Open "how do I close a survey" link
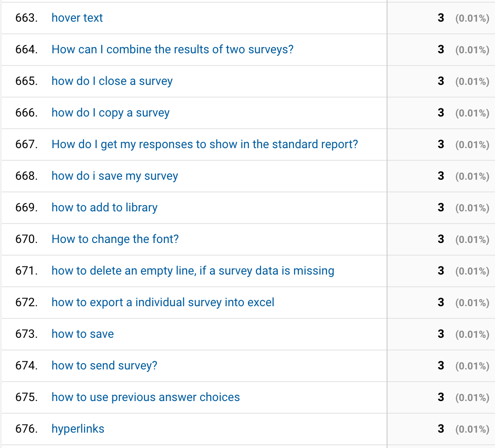The height and width of the screenshot is (448, 495). coord(112,81)
